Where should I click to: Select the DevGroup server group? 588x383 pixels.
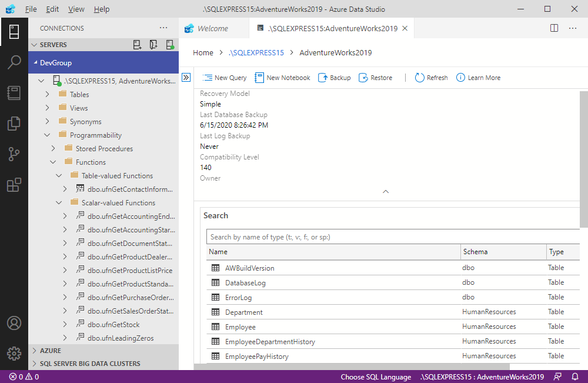click(103, 62)
